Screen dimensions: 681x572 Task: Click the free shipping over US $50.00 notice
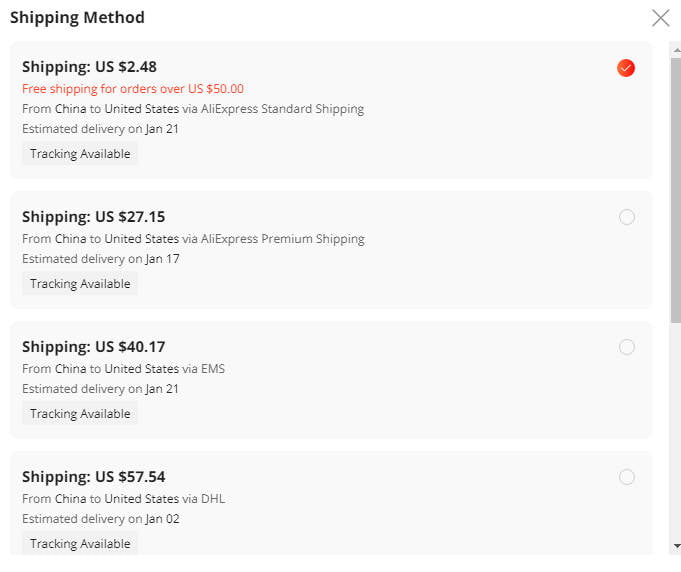[133, 89]
